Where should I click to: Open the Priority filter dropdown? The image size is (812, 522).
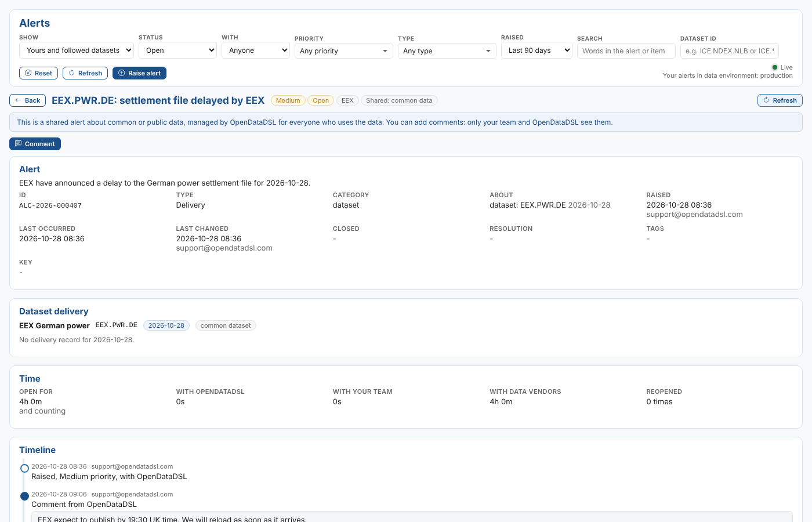[x=344, y=51]
